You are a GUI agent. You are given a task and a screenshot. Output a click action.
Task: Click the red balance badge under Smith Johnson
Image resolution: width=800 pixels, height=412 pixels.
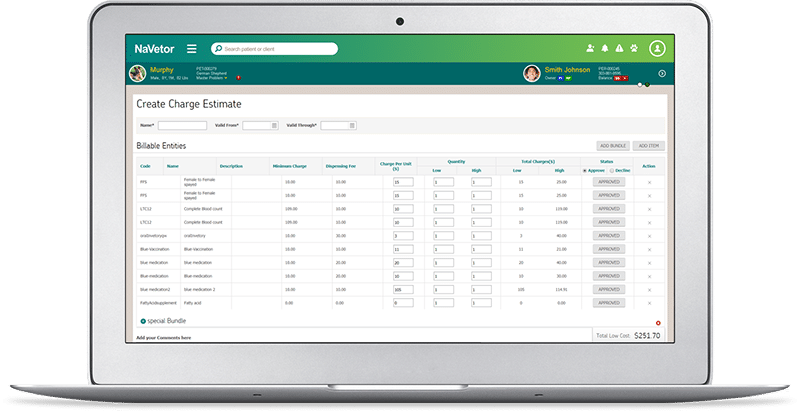point(621,78)
